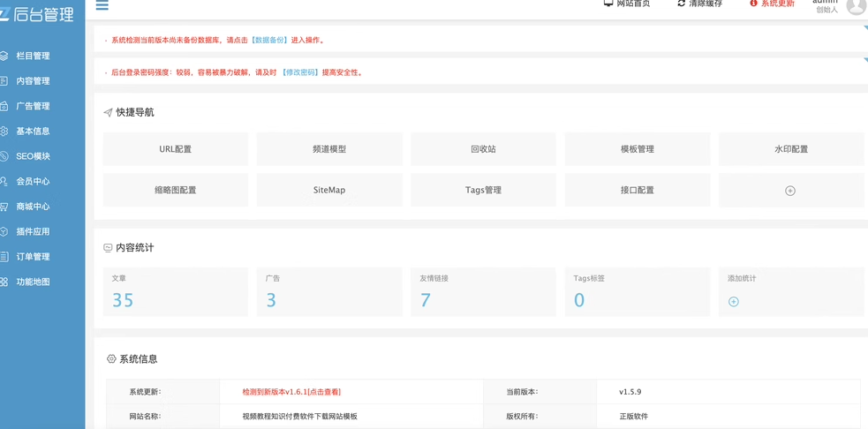Image resolution: width=868 pixels, height=429 pixels.
Task: Click the 插件应用 cube icon
Action: pos(4,231)
